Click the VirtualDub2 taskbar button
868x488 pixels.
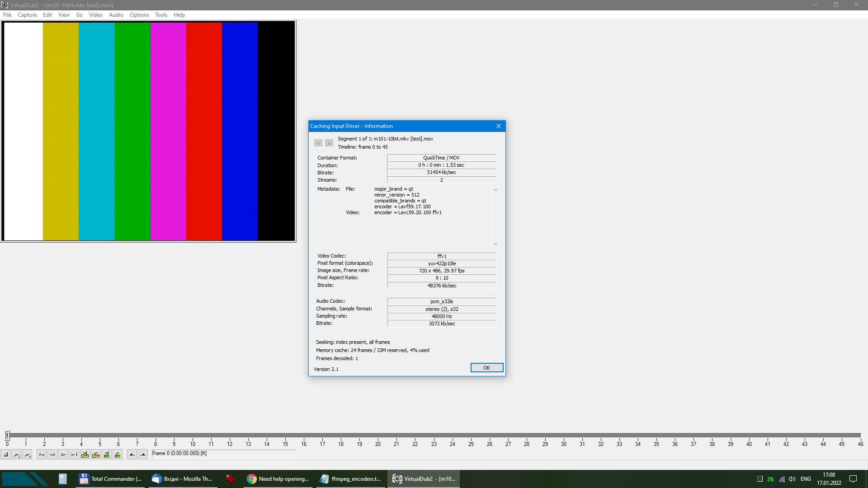click(x=424, y=479)
